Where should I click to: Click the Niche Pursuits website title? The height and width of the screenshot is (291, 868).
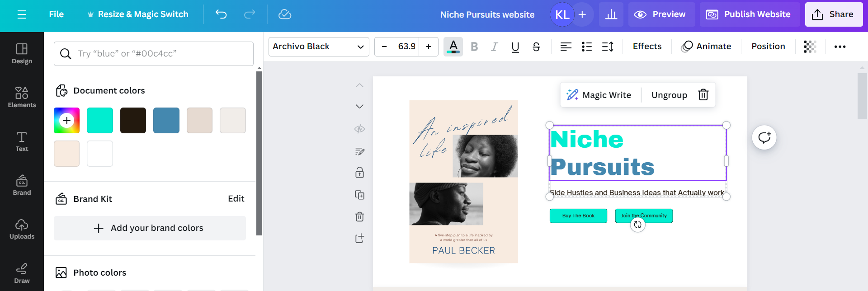click(x=487, y=14)
